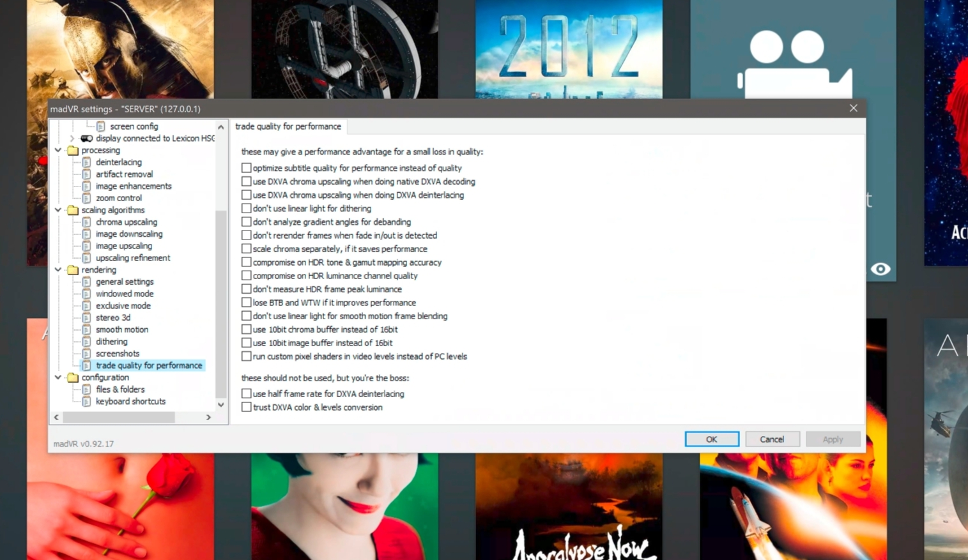Click the tree scroll left arrow

[57, 417]
